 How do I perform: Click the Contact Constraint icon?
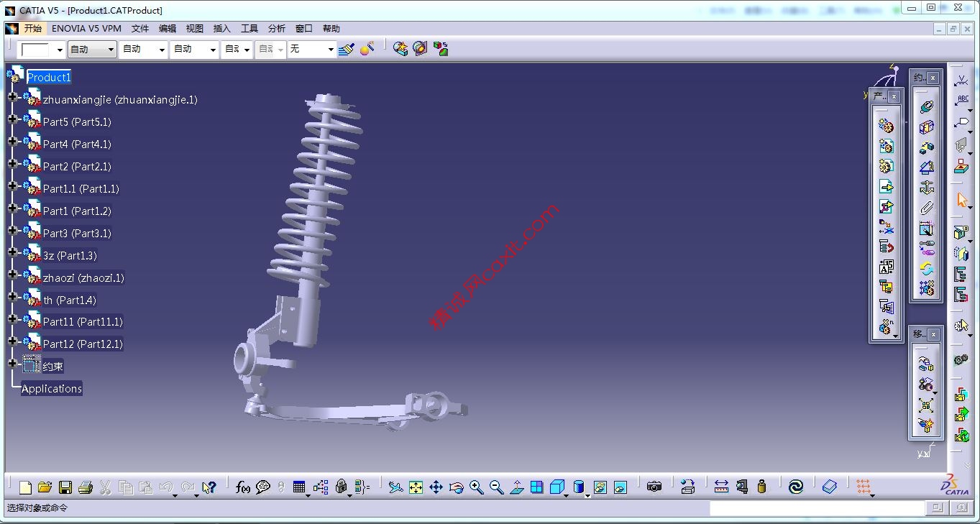pyautogui.click(x=926, y=127)
